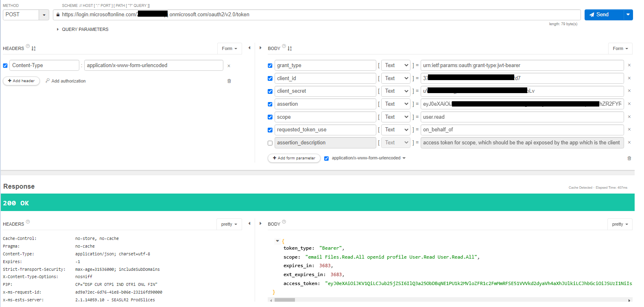Click the request BODY help icon
The image size is (644, 307).
pyautogui.click(x=284, y=46)
